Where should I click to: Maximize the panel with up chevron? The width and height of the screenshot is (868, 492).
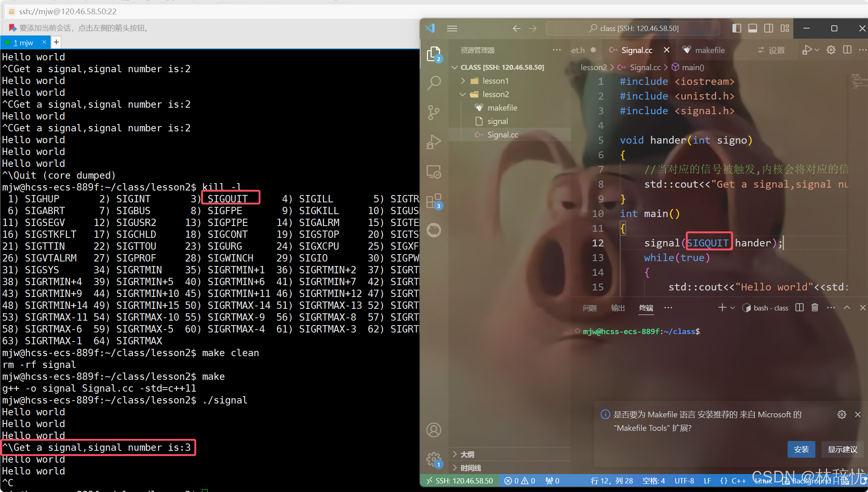click(847, 308)
